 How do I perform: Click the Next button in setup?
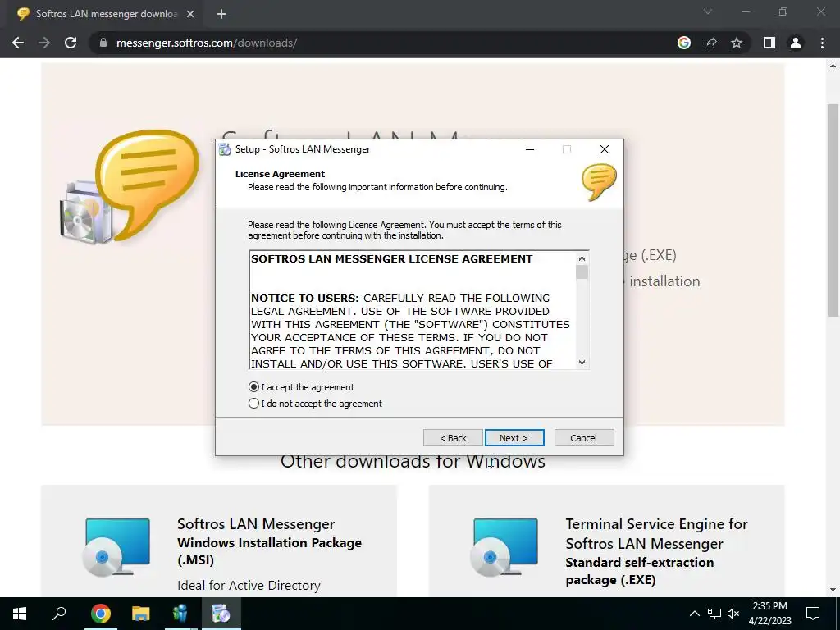coord(514,438)
